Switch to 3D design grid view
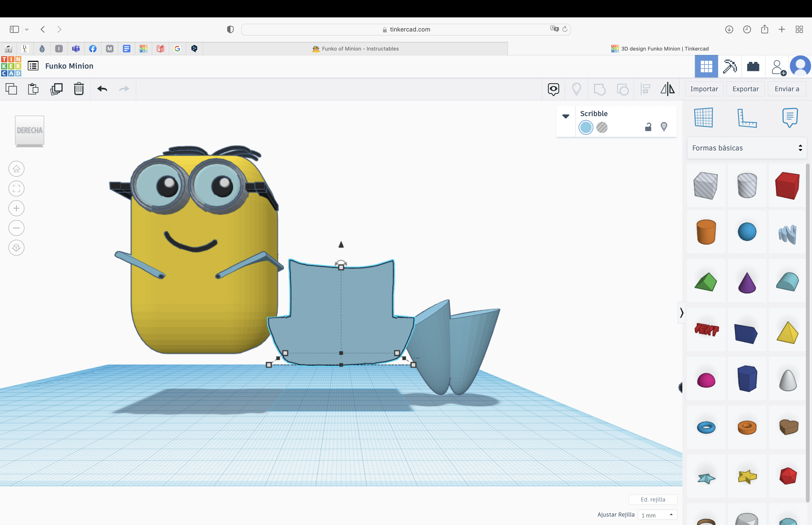The image size is (812, 525). [x=706, y=66]
